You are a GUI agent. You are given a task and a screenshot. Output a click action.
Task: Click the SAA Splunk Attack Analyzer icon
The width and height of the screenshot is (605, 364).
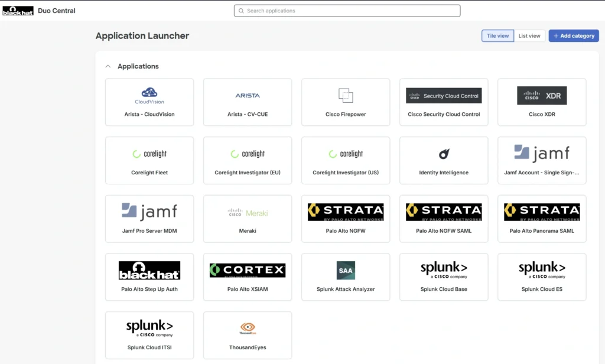tap(346, 270)
